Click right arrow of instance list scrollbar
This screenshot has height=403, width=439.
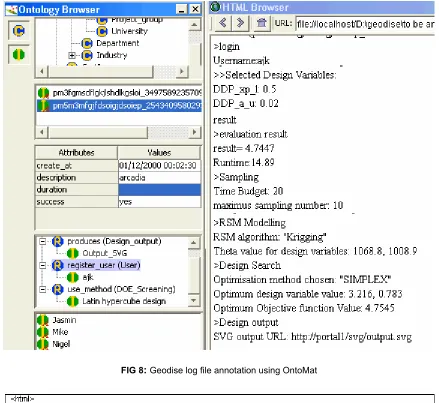(x=194, y=132)
